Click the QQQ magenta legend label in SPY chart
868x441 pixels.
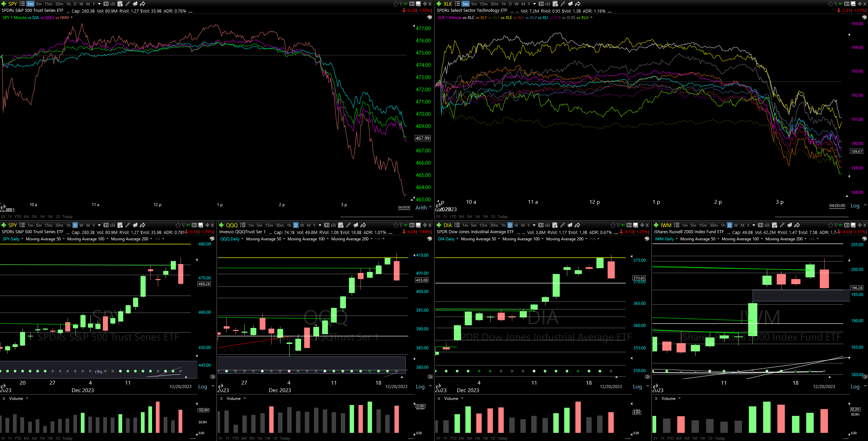coord(50,18)
